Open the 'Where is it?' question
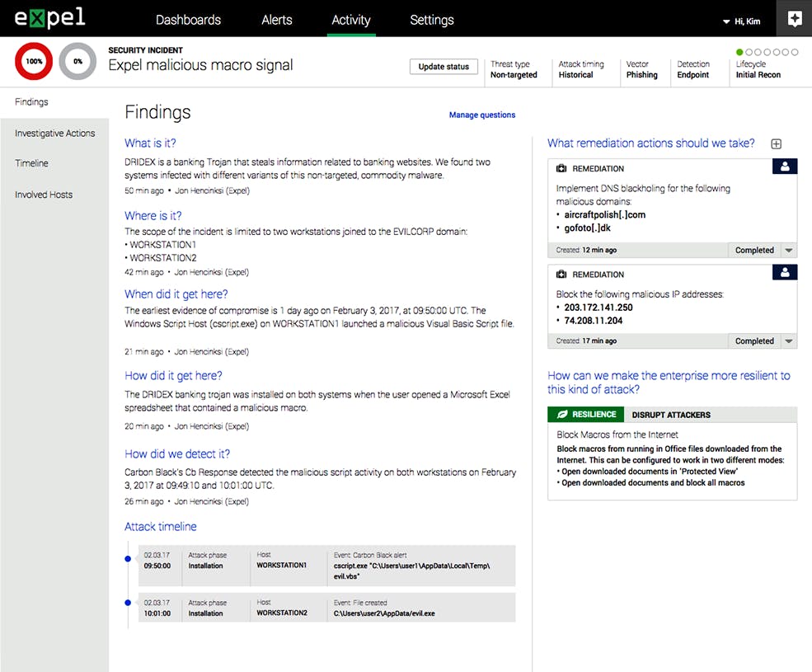 pyautogui.click(x=153, y=215)
